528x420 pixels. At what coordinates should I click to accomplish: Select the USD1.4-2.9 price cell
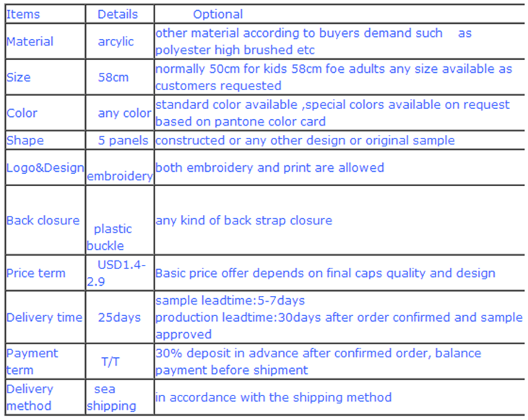coord(116,274)
